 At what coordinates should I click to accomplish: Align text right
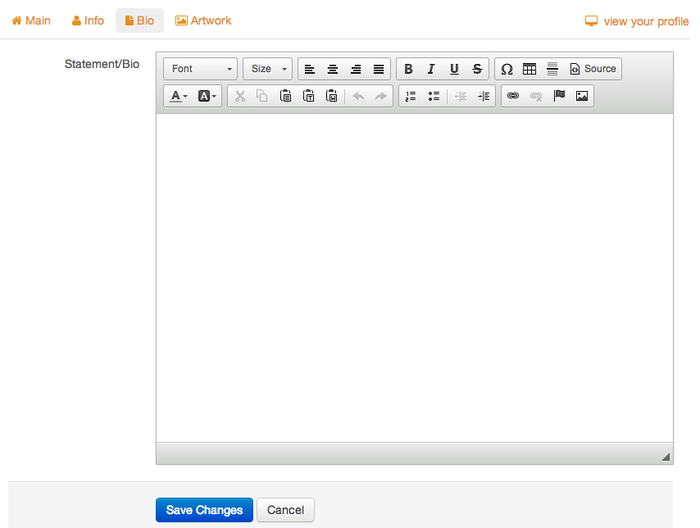tap(356, 69)
